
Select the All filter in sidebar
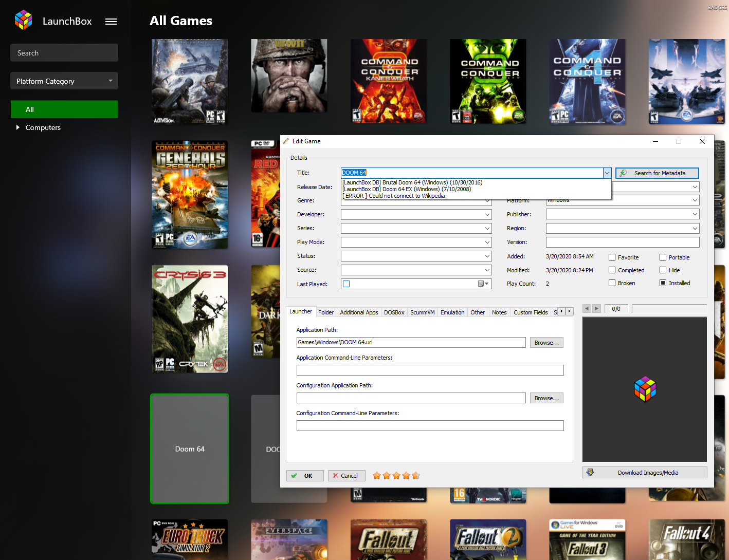pos(64,109)
